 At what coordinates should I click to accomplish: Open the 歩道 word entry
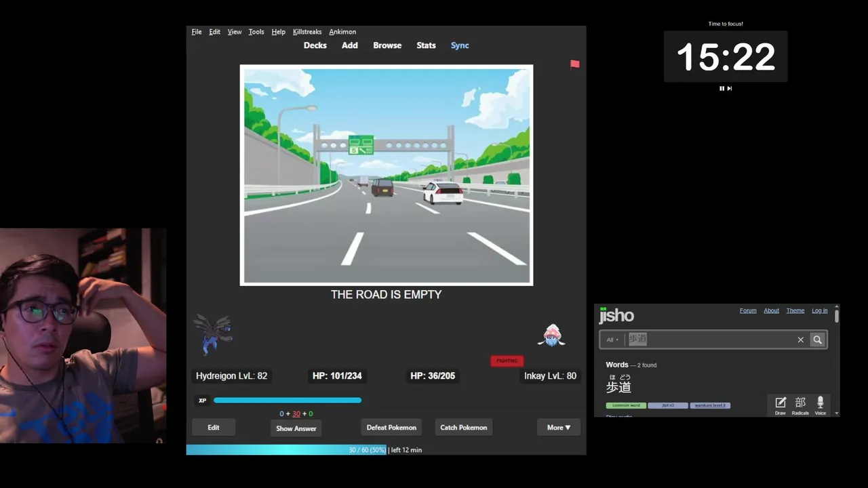618,386
